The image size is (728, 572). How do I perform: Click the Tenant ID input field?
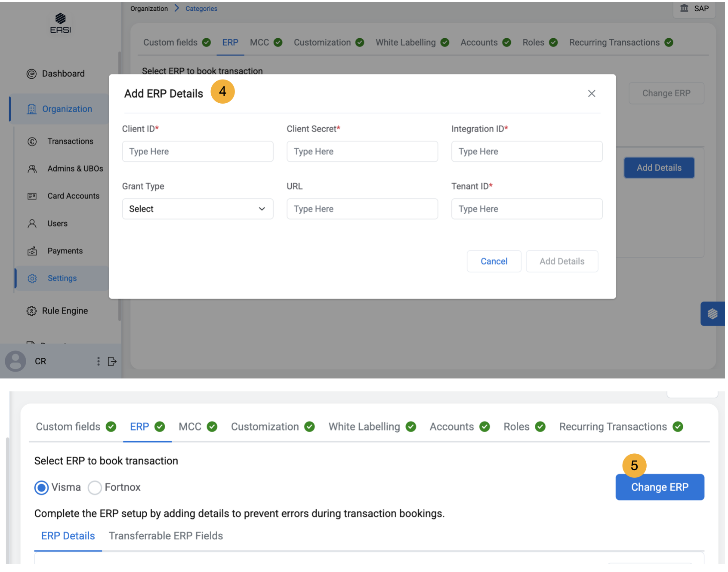click(x=526, y=209)
